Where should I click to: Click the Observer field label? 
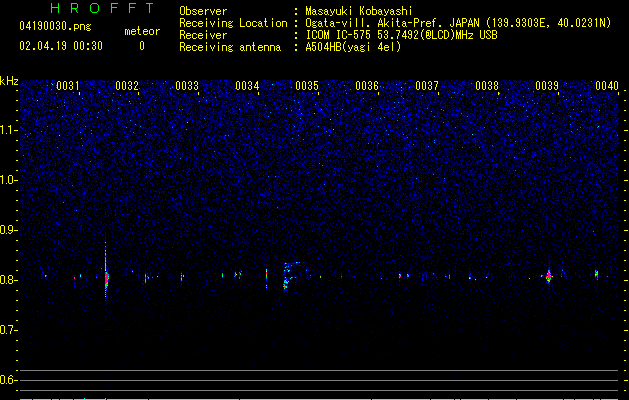point(203,11)
